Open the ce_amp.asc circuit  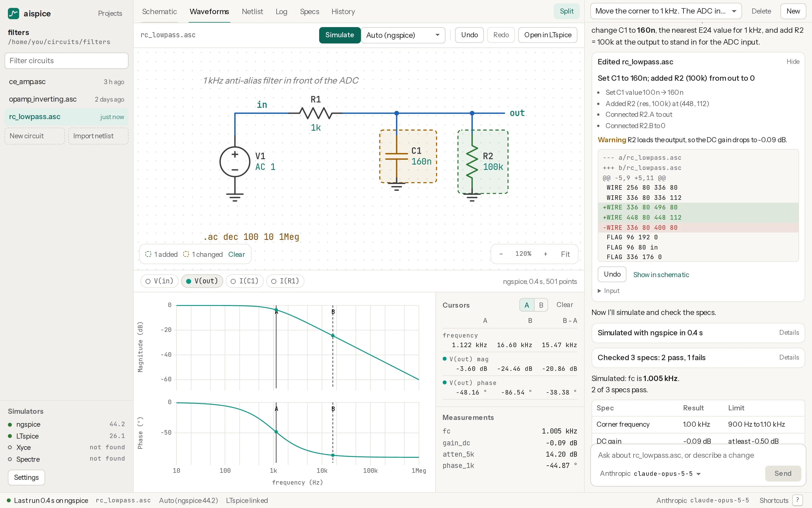coord(67,82)
